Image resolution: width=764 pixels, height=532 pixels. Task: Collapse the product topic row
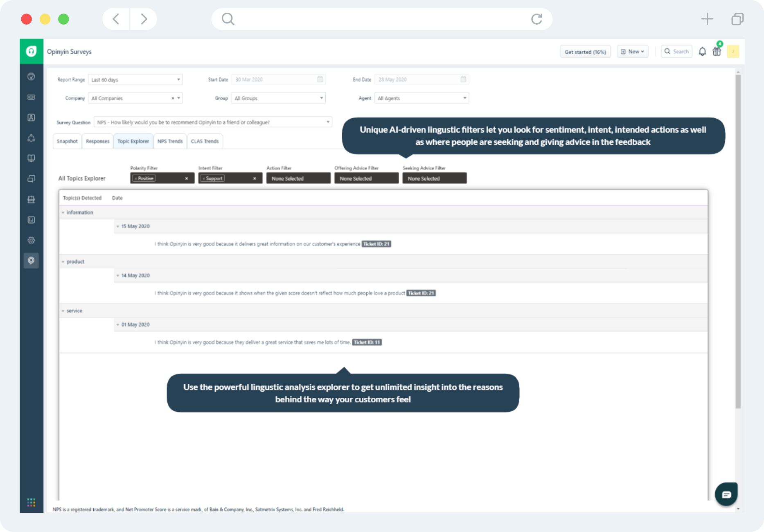click(x=63, y=261)
